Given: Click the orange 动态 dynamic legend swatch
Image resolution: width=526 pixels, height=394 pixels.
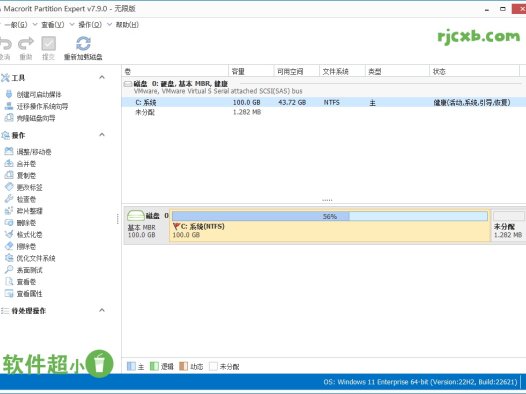Looking at the screenshot, I should pyautogui.click(x=183, y=366).
